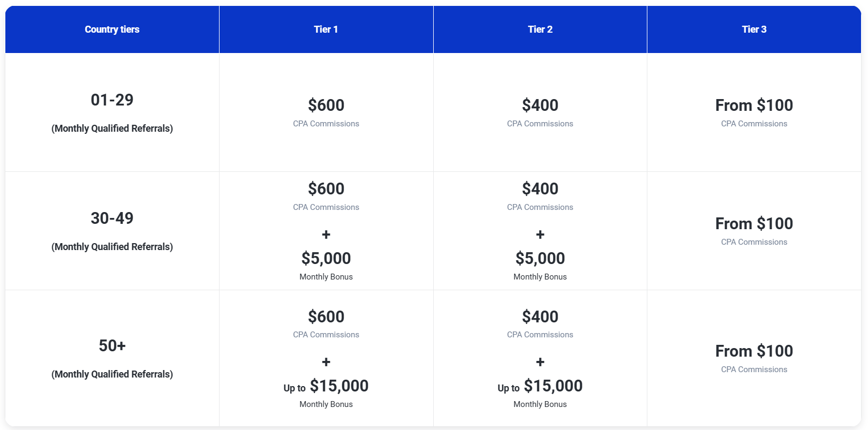Screen dimensions: 868x430
Task: Select the Tier 3 column header
Action: click(x=754, y=29)
